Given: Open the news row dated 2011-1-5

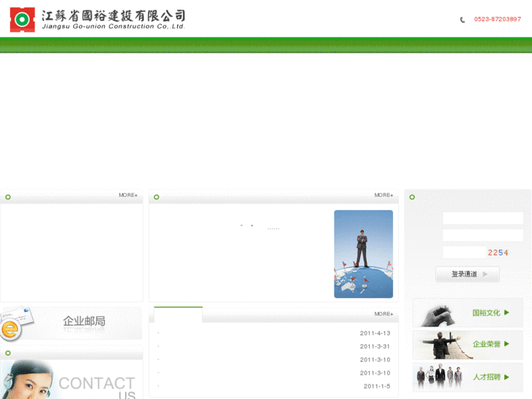Looking at the screenshot, I should tap(274, 386).
